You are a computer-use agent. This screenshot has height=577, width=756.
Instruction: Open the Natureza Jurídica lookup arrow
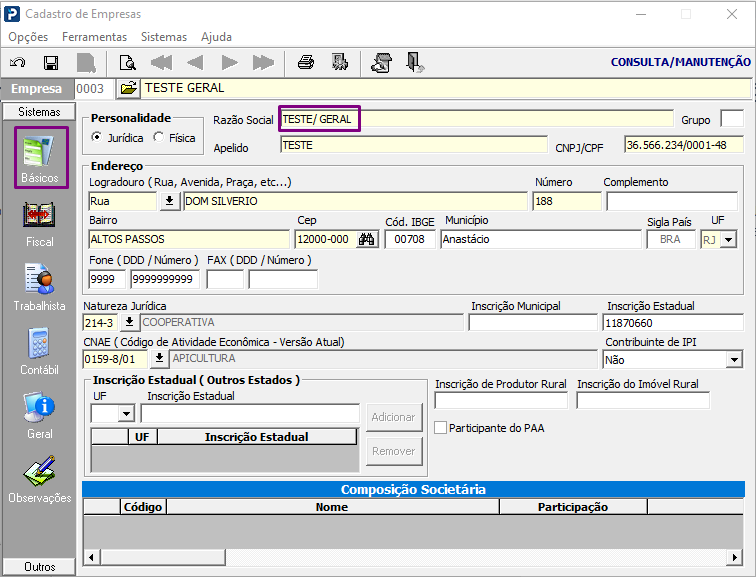tap(129, 322)
